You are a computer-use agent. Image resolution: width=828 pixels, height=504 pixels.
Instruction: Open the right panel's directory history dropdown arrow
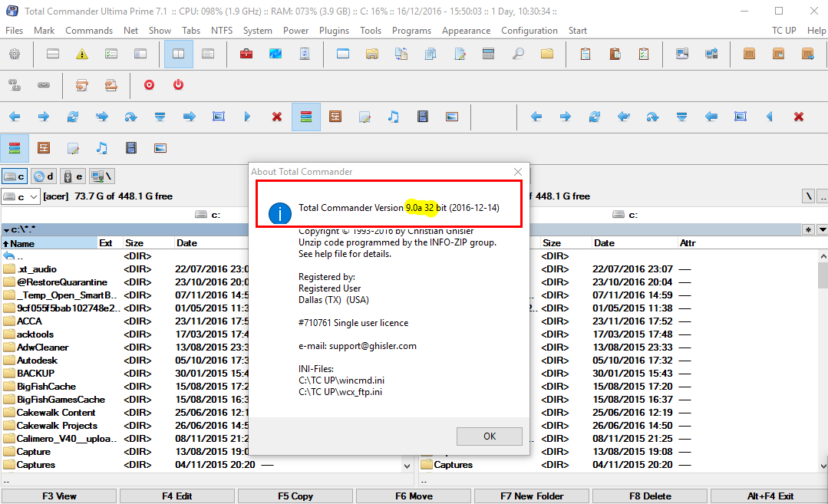pos(822,229)
